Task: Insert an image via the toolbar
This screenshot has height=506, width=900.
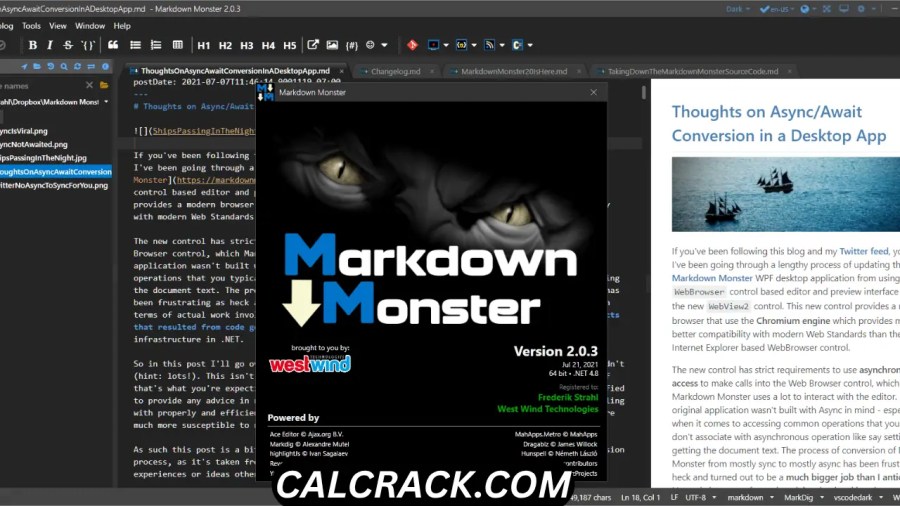Action: (x=332, y=45)
